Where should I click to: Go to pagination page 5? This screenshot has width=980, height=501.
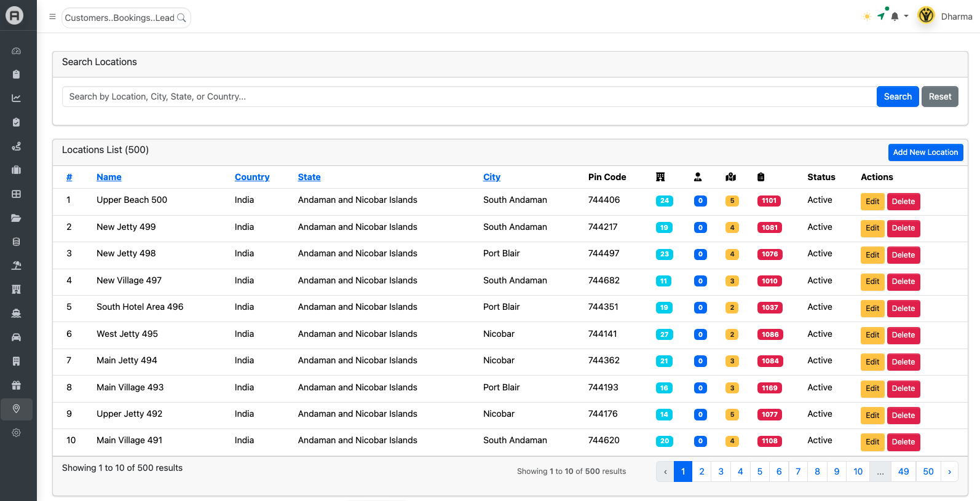point(760,471)
